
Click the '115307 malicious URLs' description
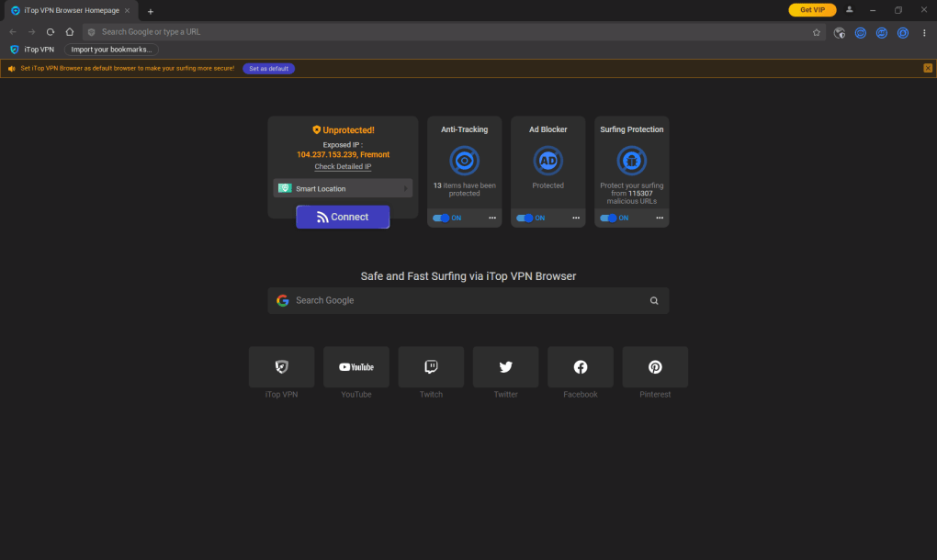[632, 194]
